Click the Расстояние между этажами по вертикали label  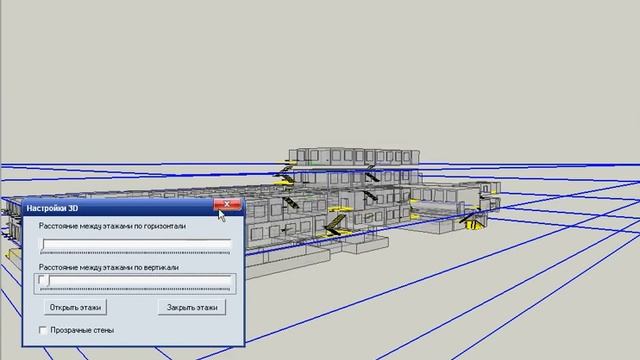[x=109, y=267]
